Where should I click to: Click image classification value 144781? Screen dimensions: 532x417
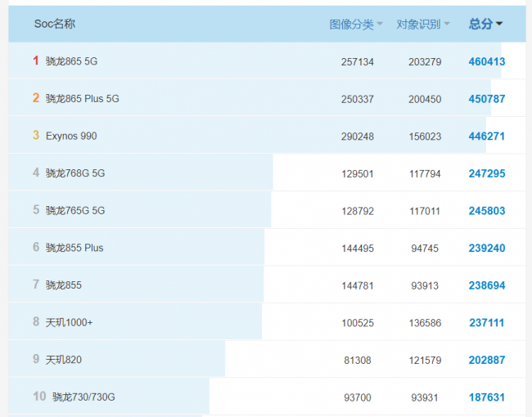coord(358,286)
